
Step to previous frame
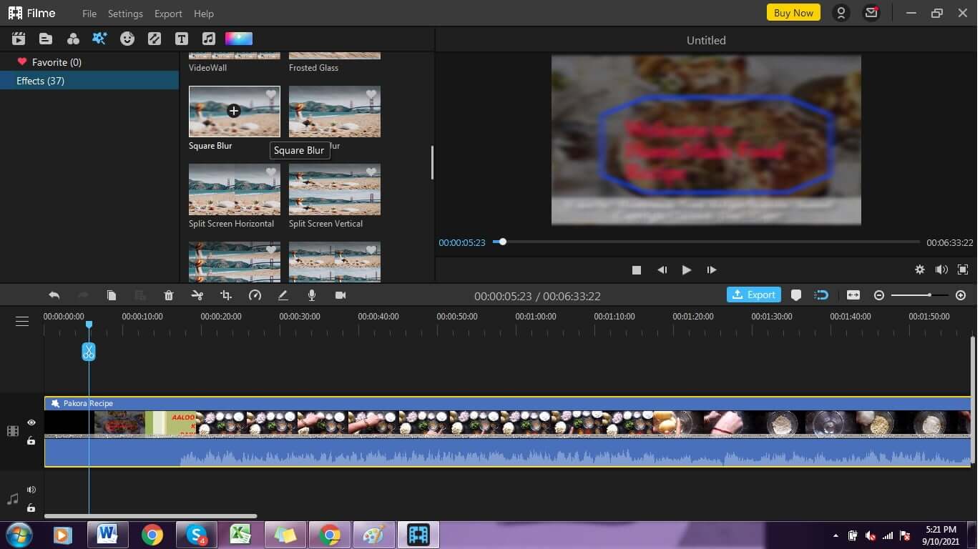click(662, 269)
